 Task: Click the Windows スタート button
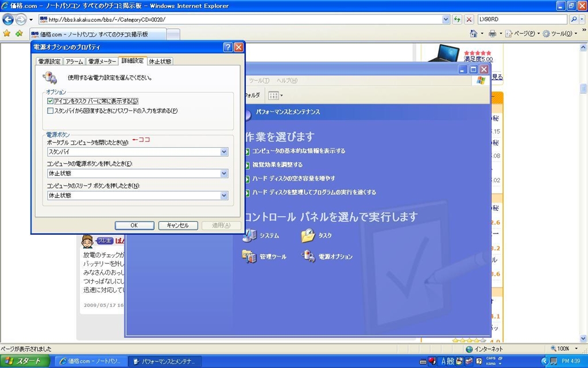[x=24, y=361]
